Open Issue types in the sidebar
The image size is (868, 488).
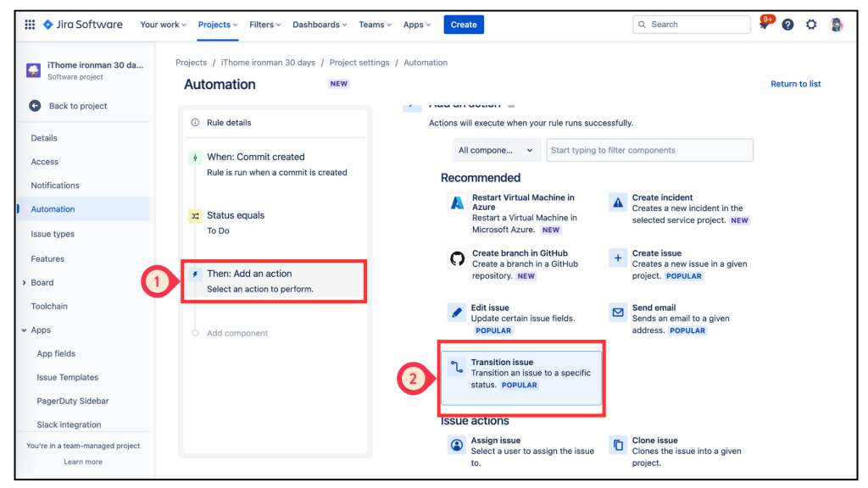pyautogui.click(x=53, y=234)
